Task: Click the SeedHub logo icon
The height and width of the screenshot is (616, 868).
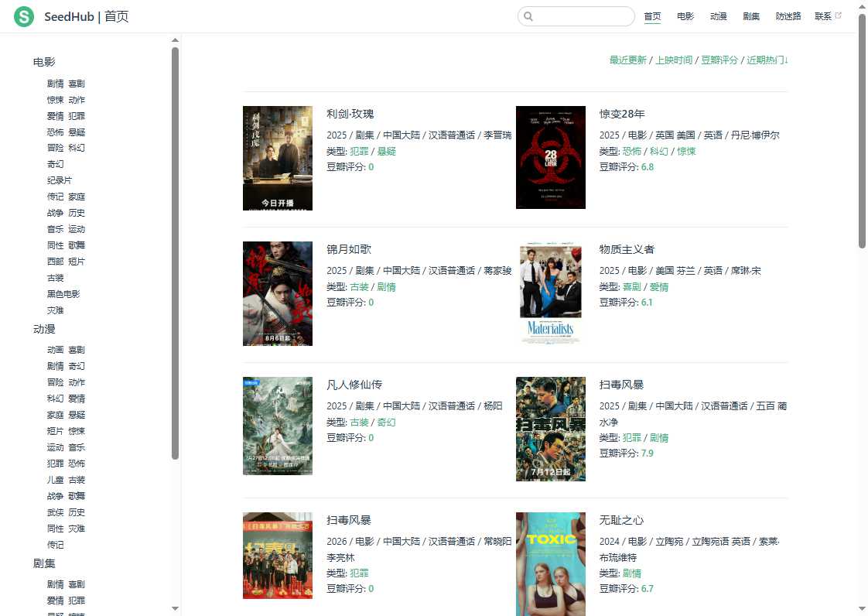Action: 23,16
